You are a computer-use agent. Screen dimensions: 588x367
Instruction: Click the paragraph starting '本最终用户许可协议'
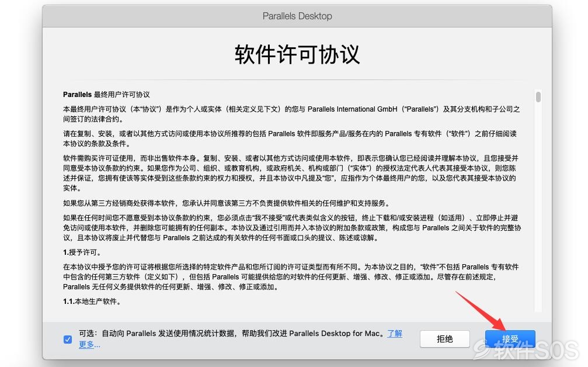291,114
